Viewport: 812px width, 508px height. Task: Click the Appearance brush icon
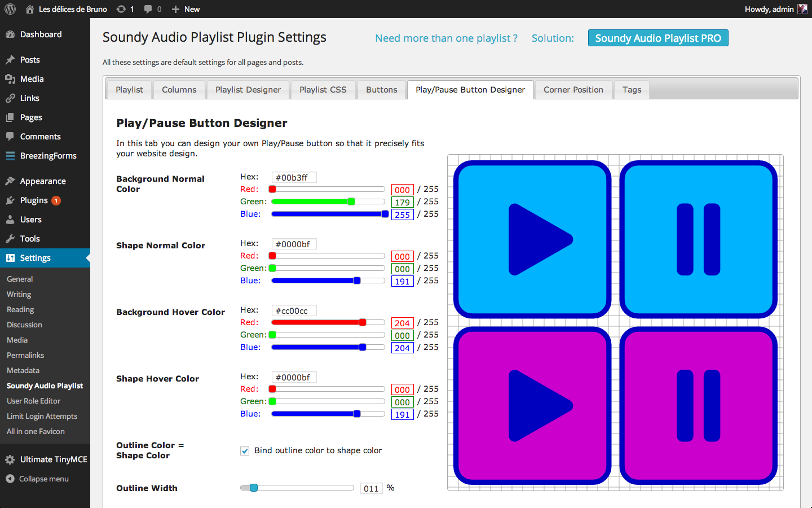10,181
